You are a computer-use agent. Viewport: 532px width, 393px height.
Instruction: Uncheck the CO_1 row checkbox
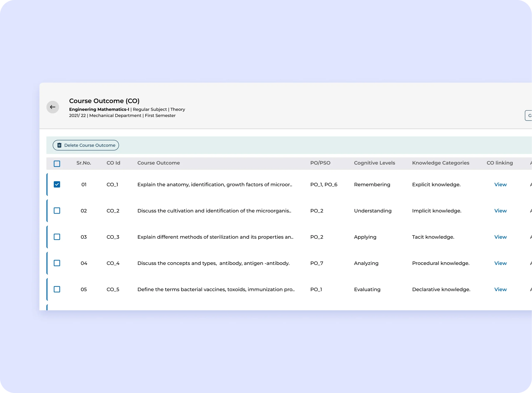57,184
